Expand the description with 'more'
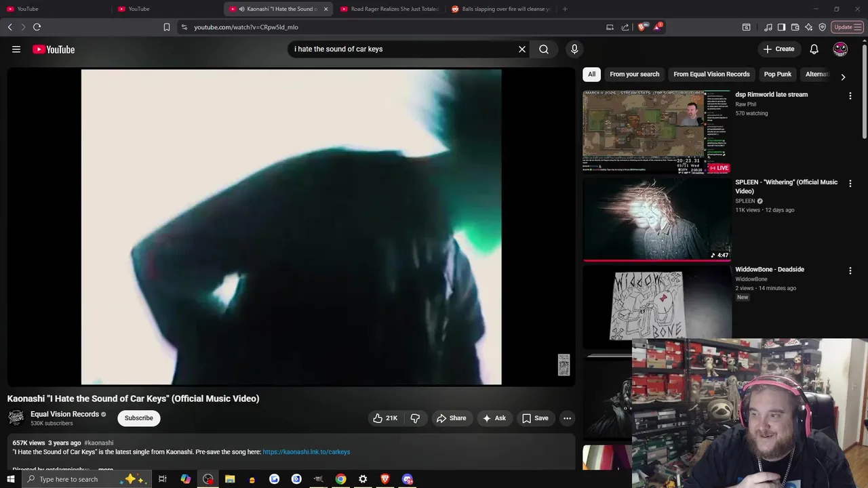This screenshot has width=868, height=488. click(x=105, y=469)
